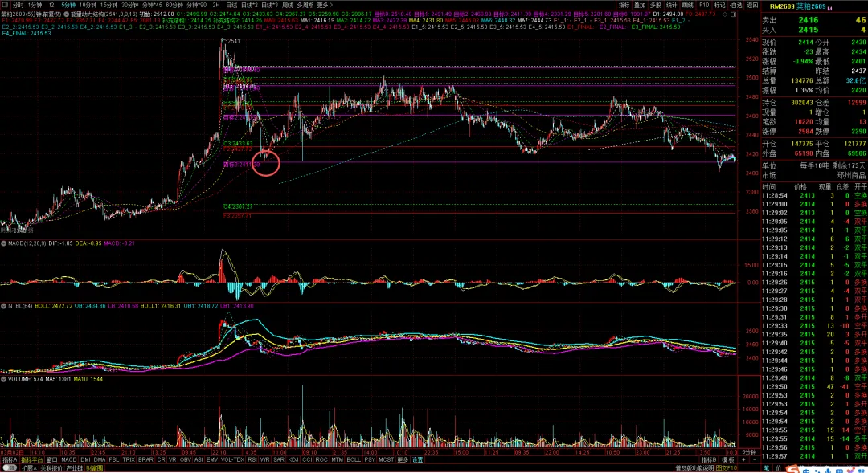This screenshot has width=868, height=473.
Task: Click the 指标 button at top right
Action: coord(624,5)
